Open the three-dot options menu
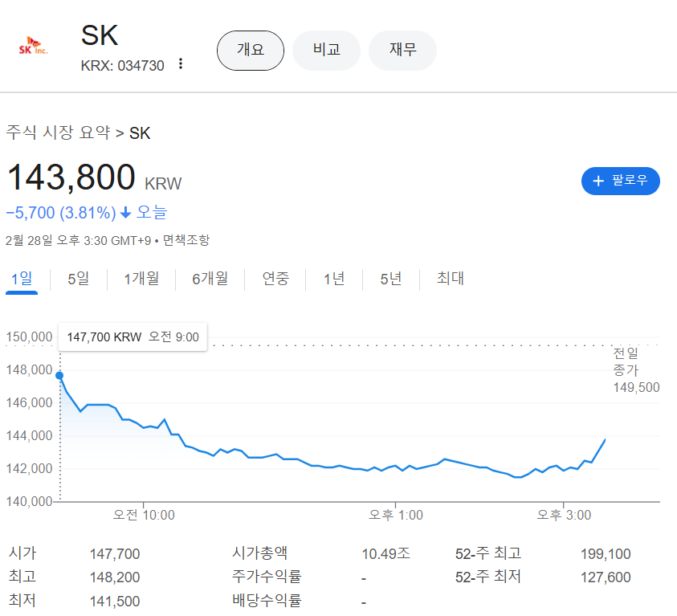This screenshot has height=616, width=677. tap(181, 65)
